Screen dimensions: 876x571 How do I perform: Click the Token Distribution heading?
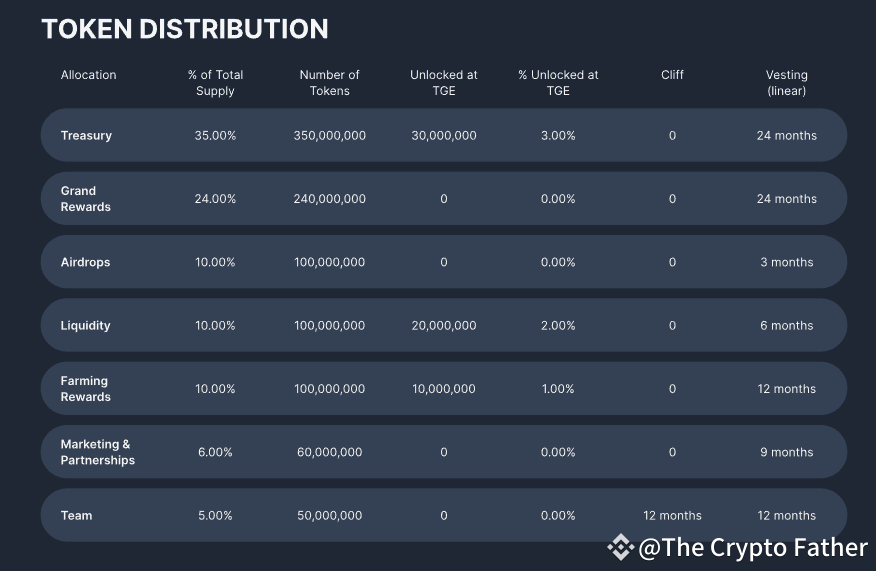(x=185, y=29)
